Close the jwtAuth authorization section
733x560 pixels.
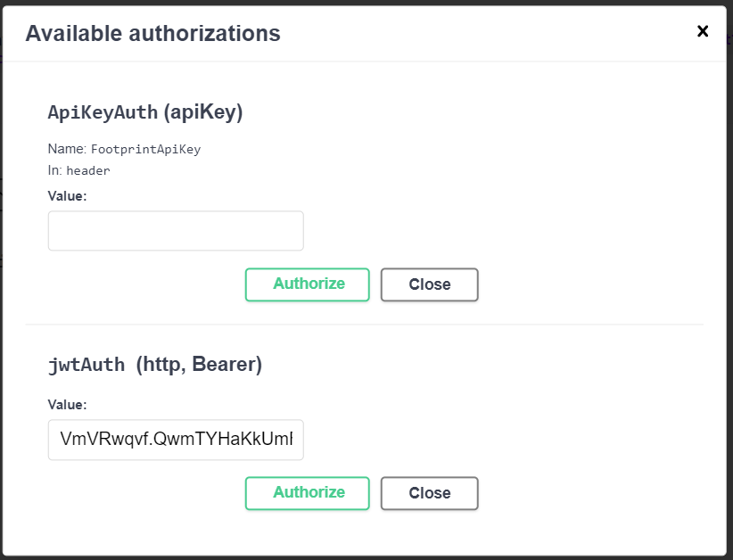(x=429, y=492)
